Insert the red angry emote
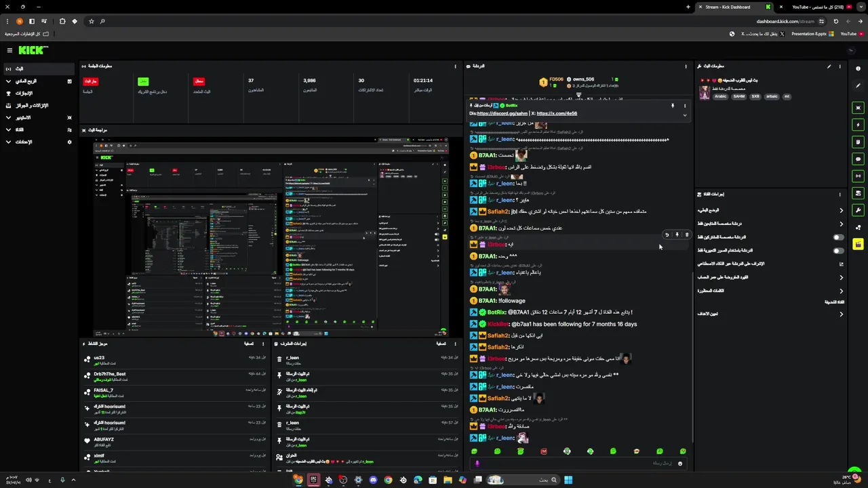 tap(544, 451)
